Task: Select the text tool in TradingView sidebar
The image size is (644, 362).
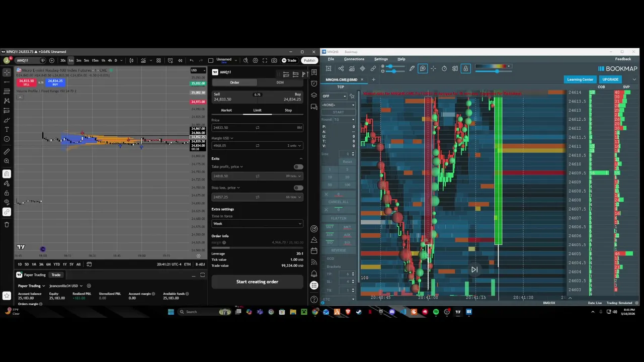Action: (7, 129)
